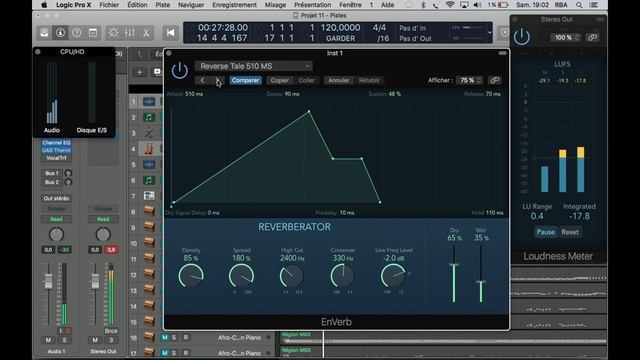The height and width of the screenshot is (360, 640).
Task: Record-enable Afro-C...n Piano track 16
Action: [x=186, y=338]
